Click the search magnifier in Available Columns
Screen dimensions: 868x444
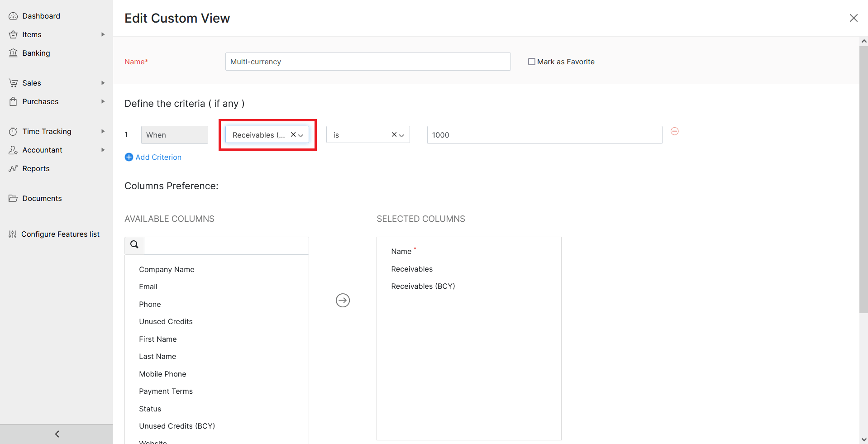134,244
